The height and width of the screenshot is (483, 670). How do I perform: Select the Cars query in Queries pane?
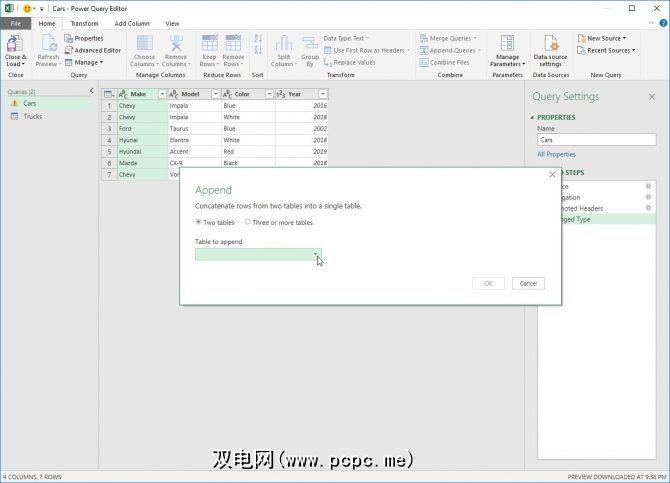click(50, 103)
